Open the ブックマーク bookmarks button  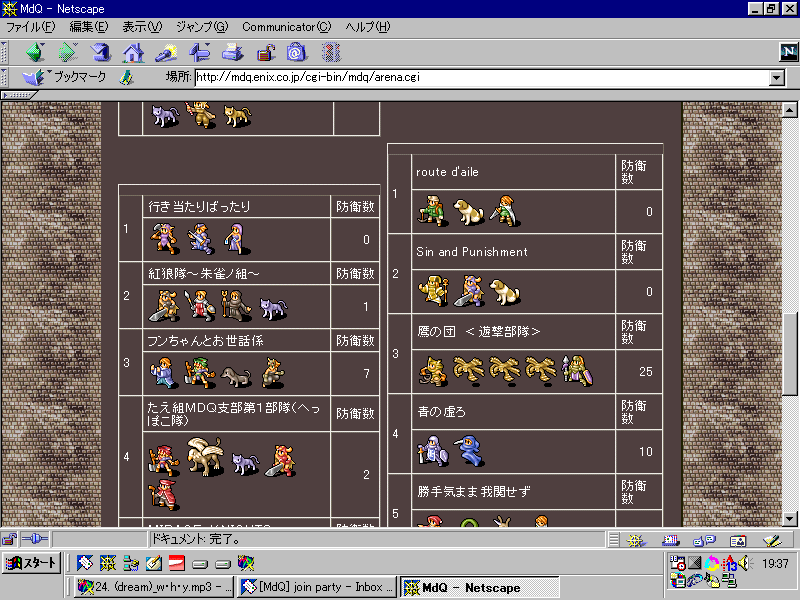pos(64,77)
